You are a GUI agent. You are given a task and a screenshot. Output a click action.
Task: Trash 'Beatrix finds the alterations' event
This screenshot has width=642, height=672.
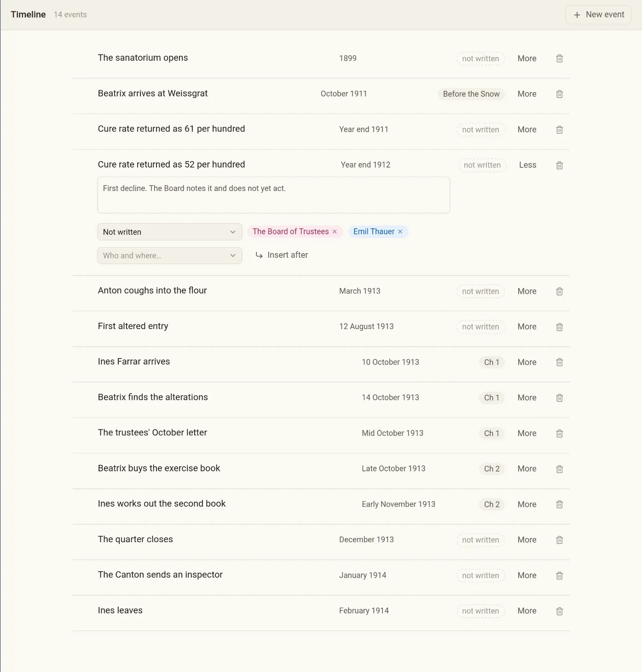(559, 398)
